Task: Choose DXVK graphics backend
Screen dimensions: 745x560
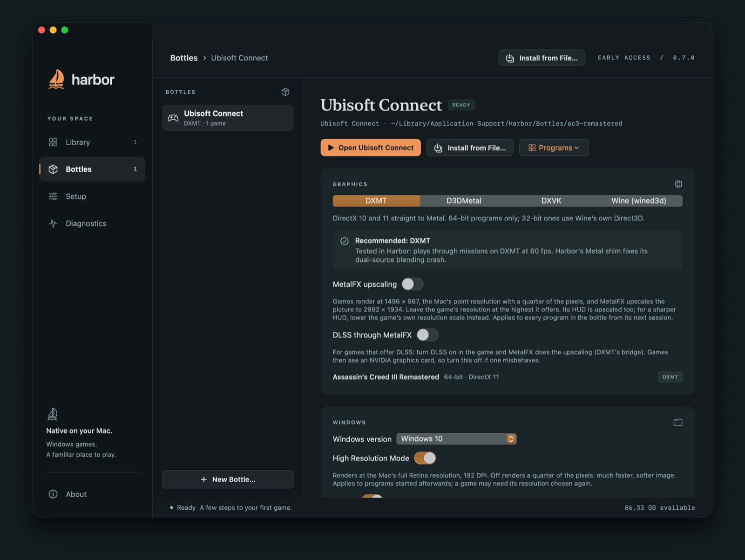Action: tap(551, 201)
